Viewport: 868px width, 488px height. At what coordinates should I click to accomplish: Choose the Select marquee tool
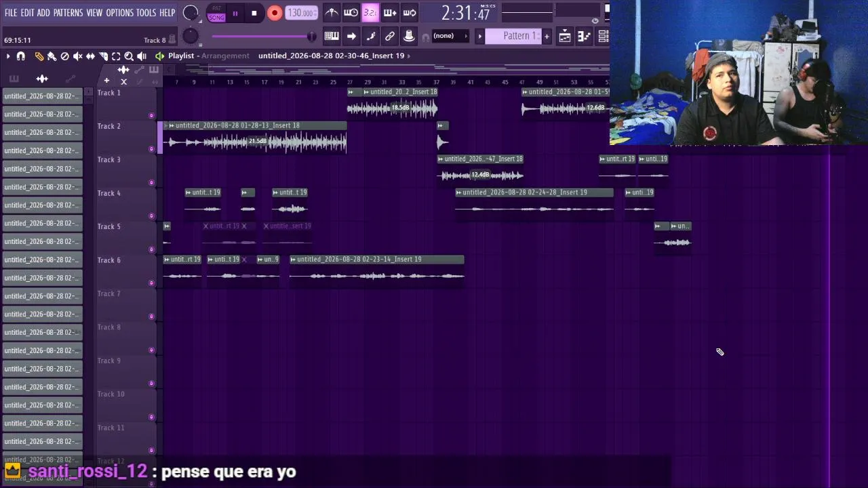coord(116,56)
